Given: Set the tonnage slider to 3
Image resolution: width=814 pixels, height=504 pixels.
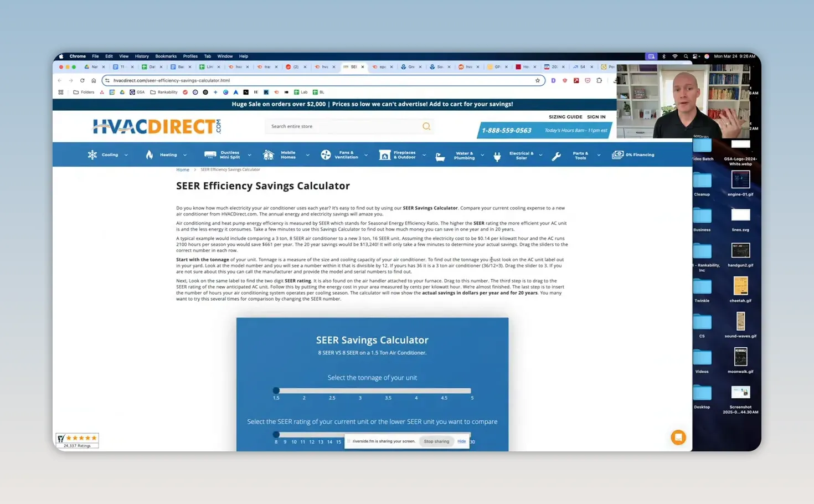Looking at the screenshot, I should (360, 391).
